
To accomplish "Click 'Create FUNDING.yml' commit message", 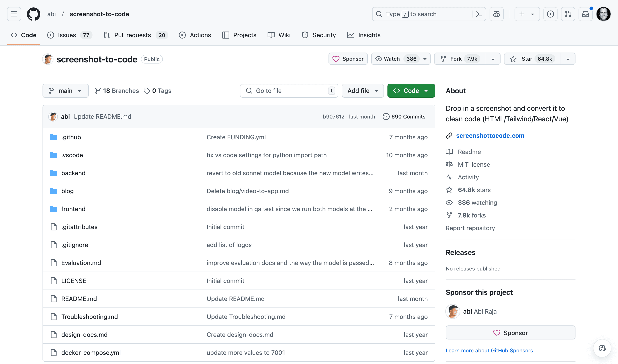I will tap(236, 137).
